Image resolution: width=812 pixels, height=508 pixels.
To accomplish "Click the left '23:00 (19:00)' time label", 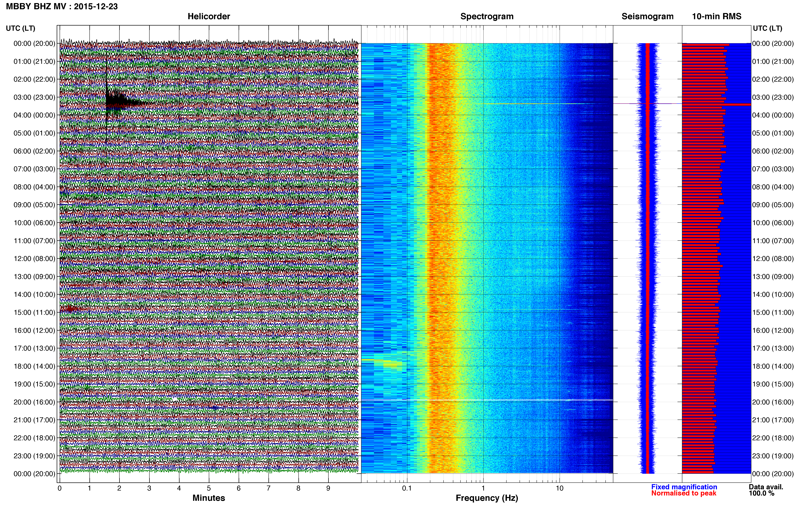I will point(34,456).
